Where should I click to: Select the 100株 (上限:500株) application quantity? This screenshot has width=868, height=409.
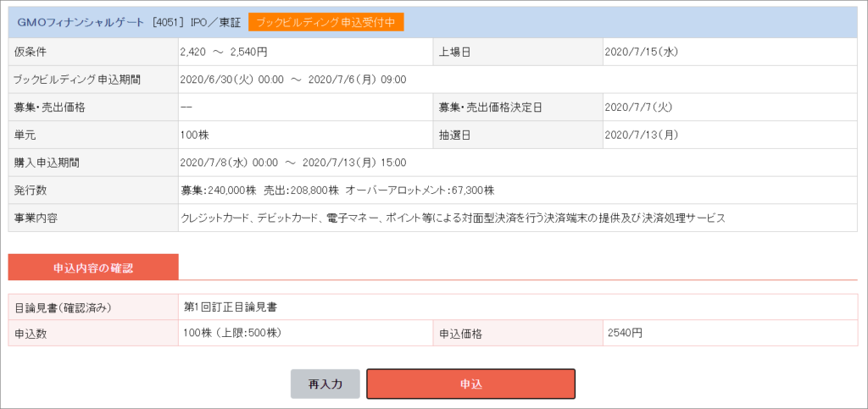tap(233, 333)
